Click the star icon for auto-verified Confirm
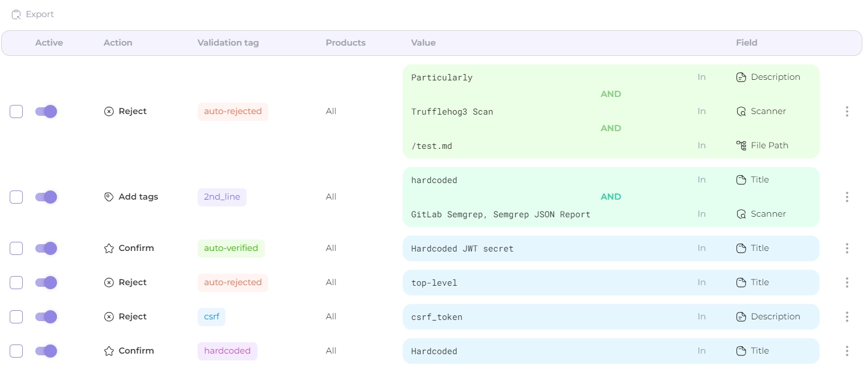868x369 pixels. coord(109,248)
